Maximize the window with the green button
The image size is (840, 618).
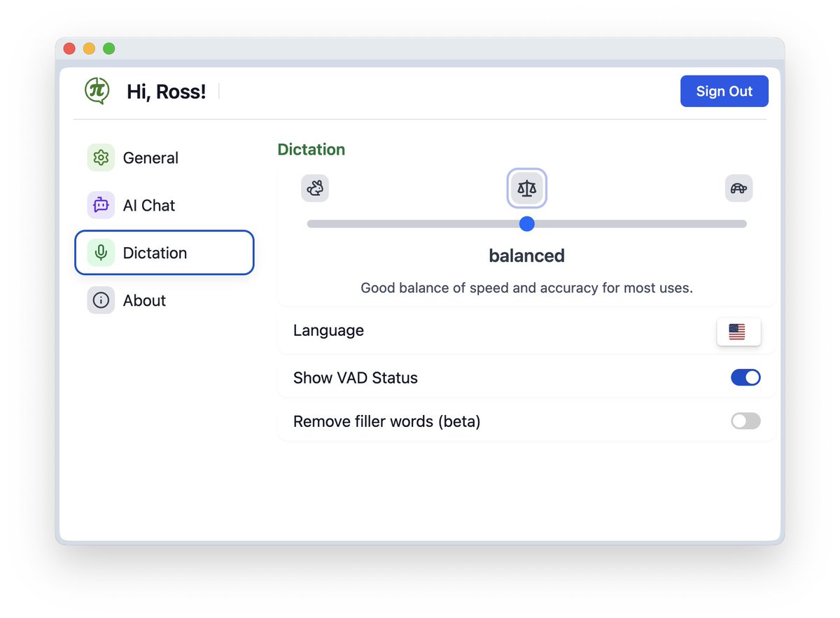pos(108,49)
